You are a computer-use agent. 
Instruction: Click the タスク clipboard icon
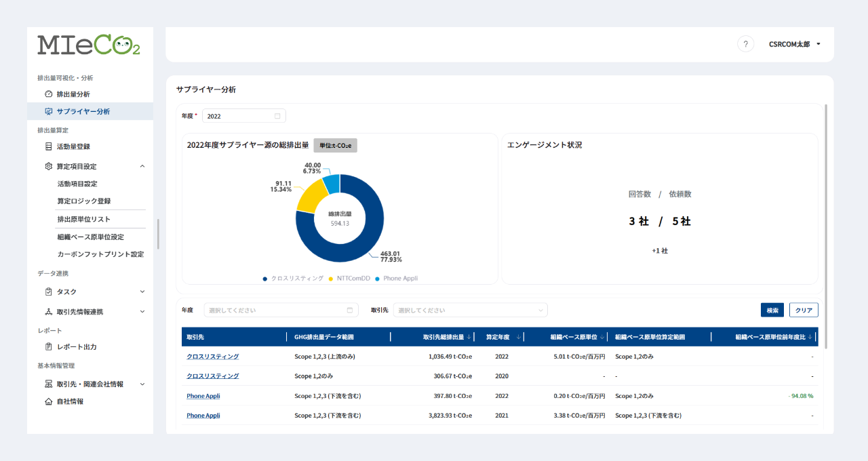[x=48, y=292]
